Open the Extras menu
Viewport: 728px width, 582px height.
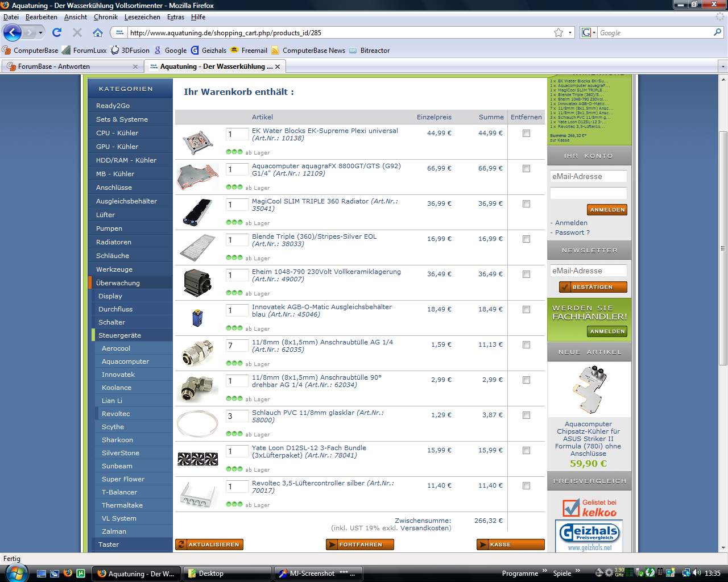point(176,17)
